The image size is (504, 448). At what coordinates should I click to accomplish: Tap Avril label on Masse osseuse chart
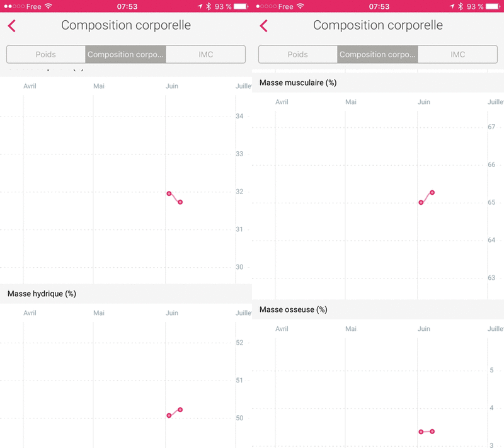(x=282, y=329)
